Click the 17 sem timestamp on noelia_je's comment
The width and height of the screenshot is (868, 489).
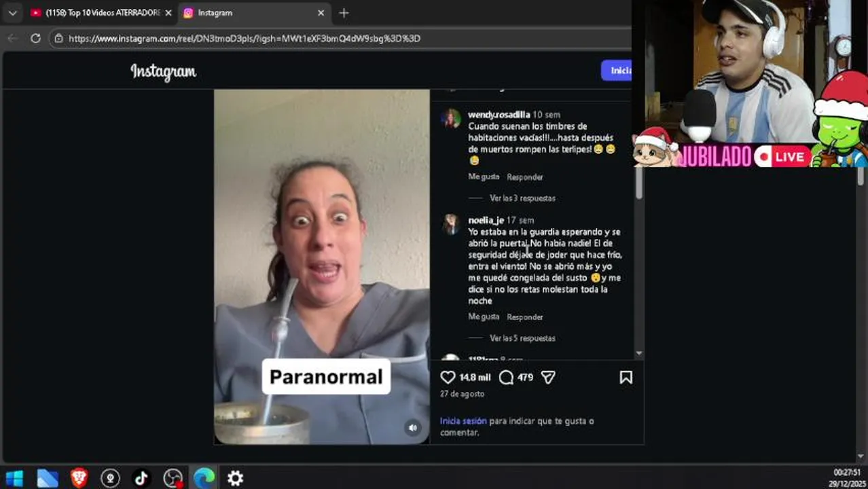(520, 221)
